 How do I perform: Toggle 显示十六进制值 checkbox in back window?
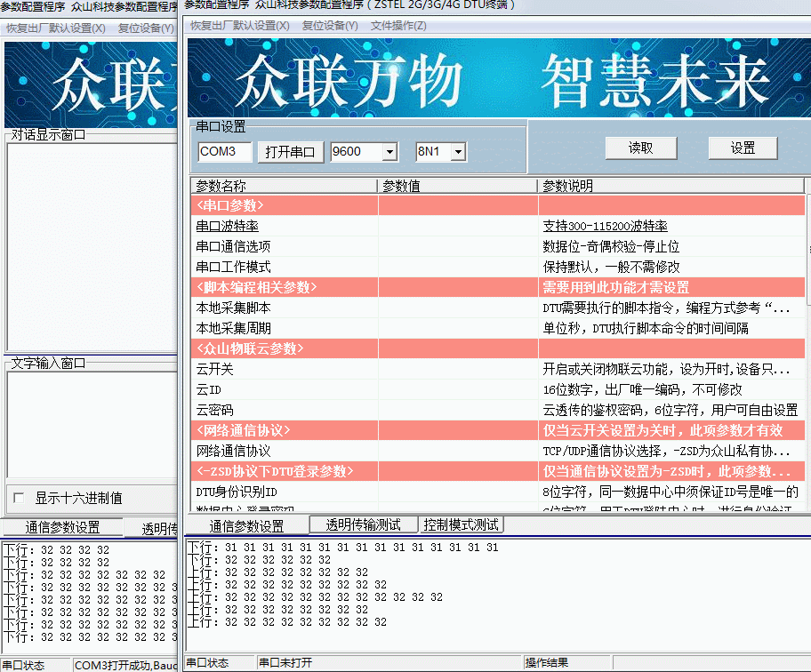(x=20, y=498)
